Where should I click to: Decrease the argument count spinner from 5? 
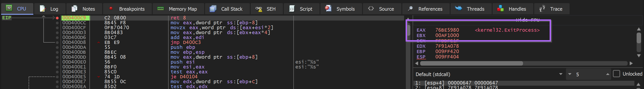tap(570, 74)
